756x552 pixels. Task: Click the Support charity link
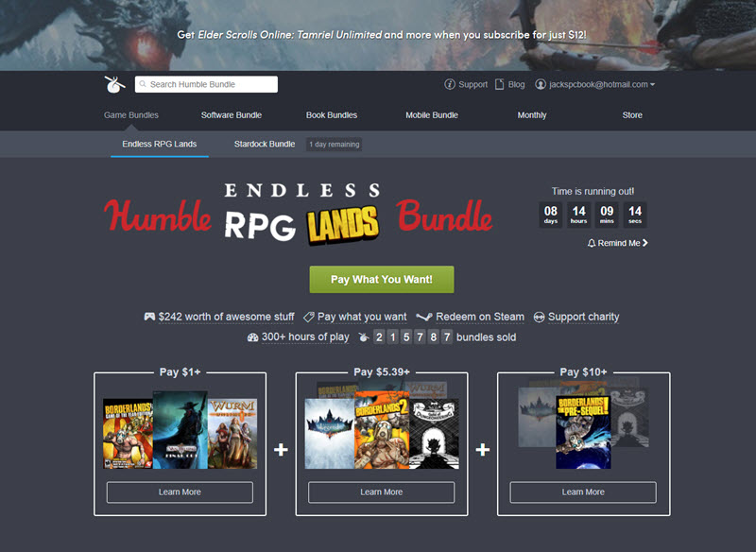583,317
